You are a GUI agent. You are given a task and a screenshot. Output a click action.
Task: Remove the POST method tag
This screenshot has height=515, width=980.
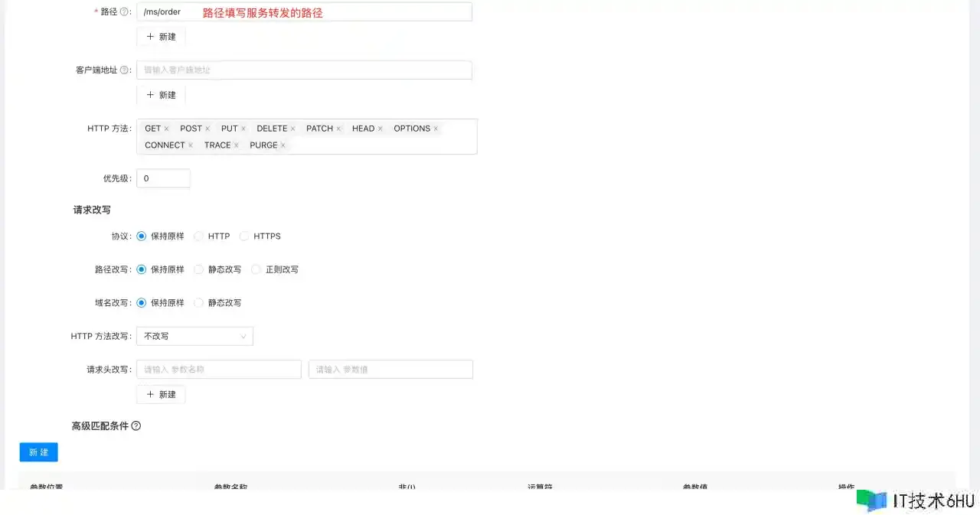pos(207,129)
